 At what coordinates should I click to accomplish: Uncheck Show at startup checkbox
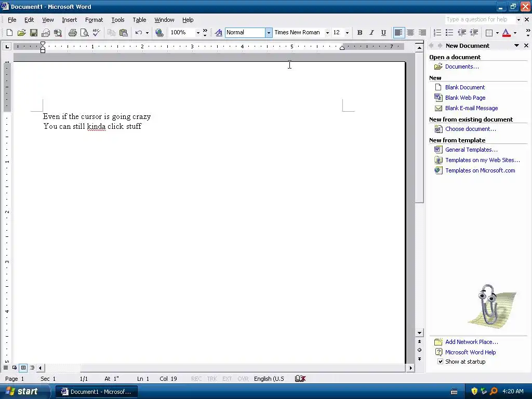[440, 362]
